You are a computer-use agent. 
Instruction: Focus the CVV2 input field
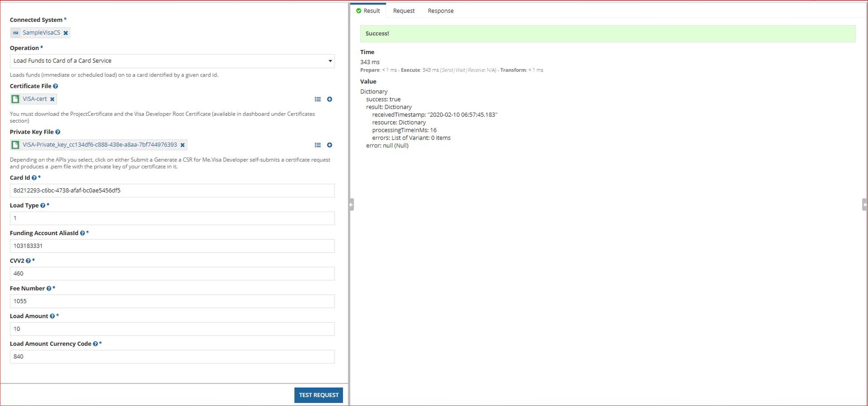pyautogui.click(x=172, y=274)
